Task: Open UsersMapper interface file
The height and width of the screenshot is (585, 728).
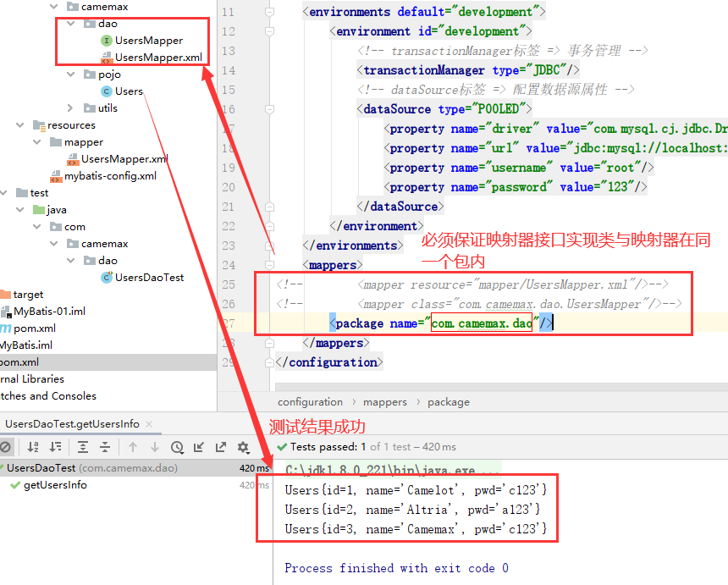Action: tap(149, 41)
